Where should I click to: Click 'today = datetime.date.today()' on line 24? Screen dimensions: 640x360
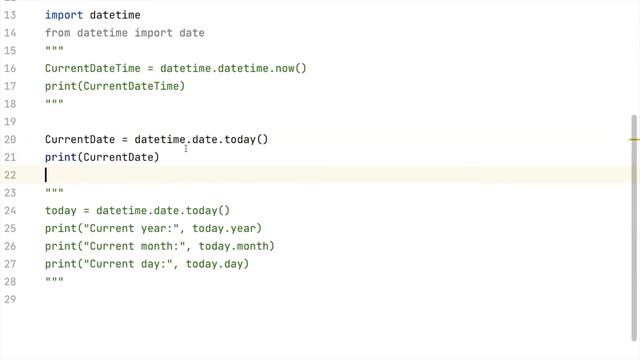click(137, 211)
